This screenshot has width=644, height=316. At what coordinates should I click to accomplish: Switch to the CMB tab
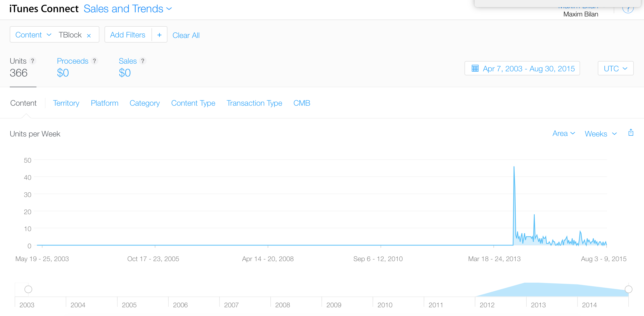click(302, 103)
